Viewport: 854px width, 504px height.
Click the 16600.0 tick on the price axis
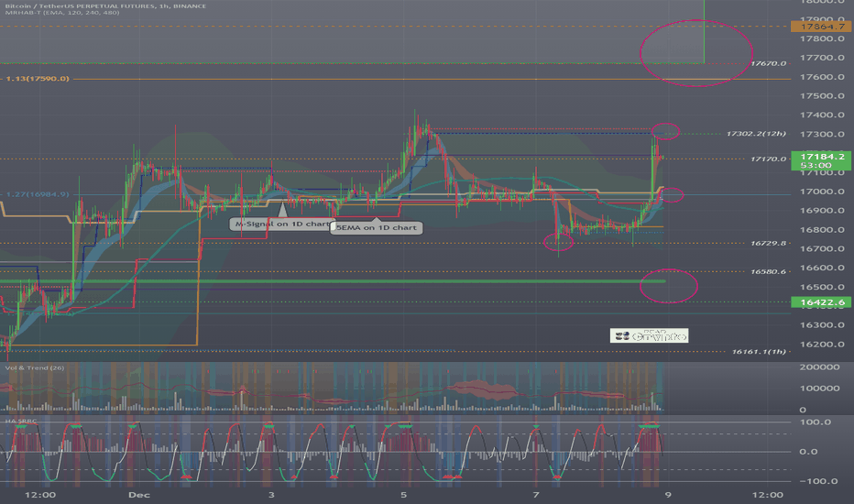822,268
